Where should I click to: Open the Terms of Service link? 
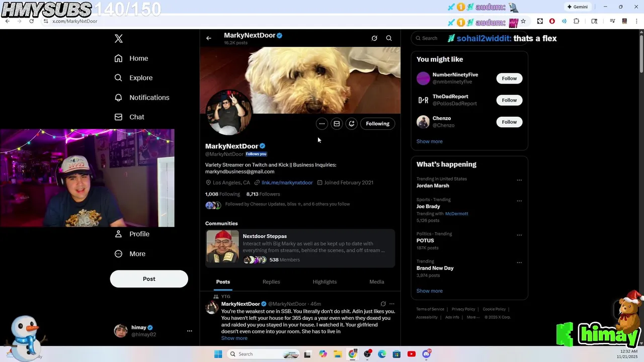point(430,309)
